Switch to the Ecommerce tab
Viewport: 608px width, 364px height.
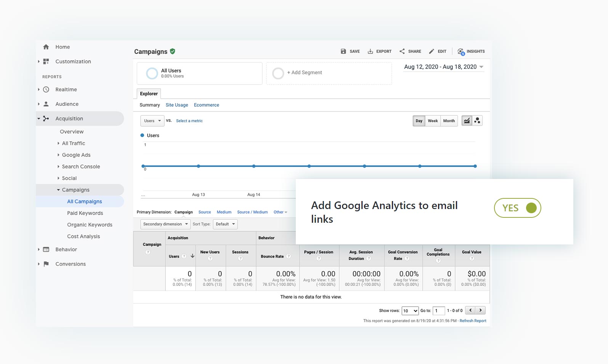tap(206, 105)
